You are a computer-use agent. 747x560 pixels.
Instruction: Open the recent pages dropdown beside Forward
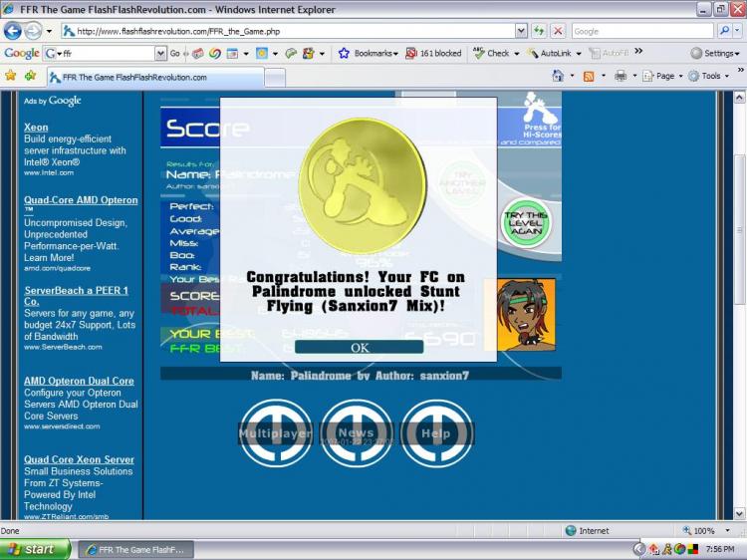49,32
